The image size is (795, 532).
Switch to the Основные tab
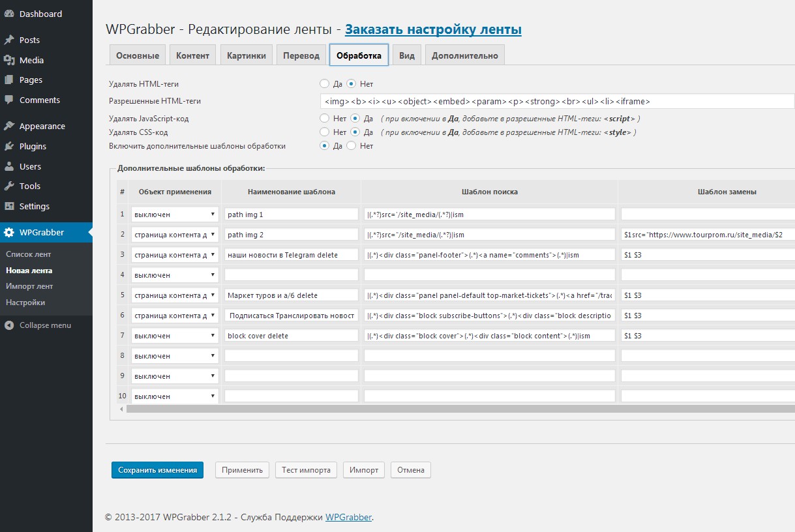pyautogui.click(x=138, y=55)
